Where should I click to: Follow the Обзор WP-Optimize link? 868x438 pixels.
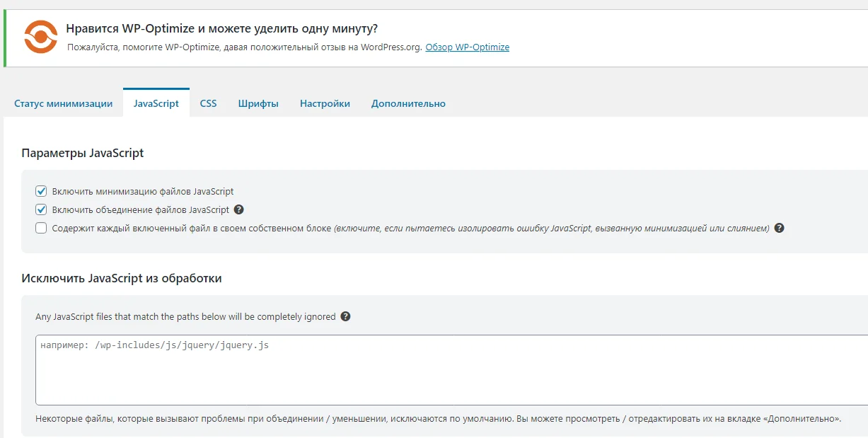point(468,47)
